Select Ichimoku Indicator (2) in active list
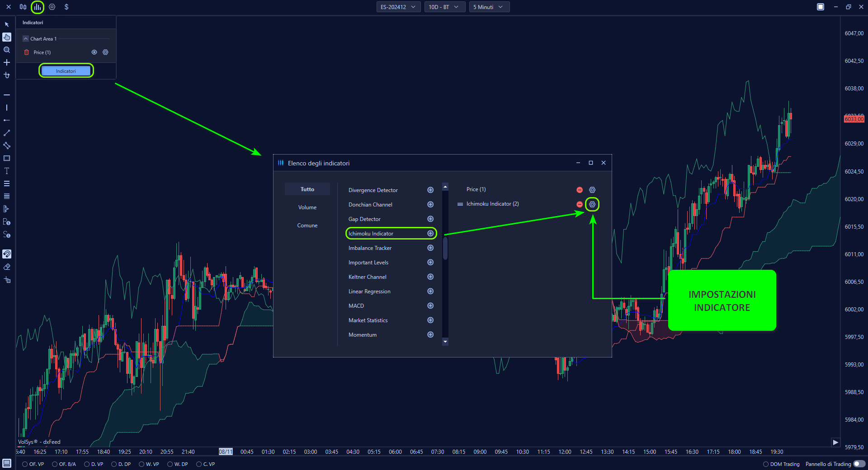Viewport: 868px width, 470px height. (492, 204)
